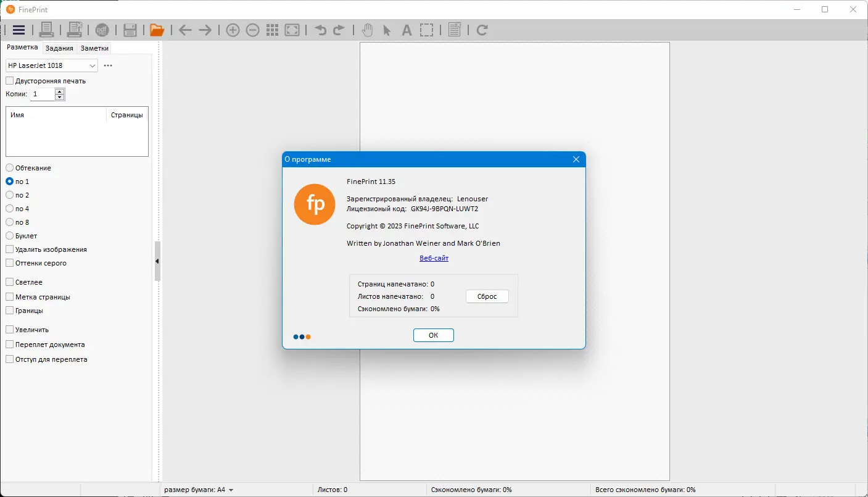868x497 pixels.
Task: Click the Листов: 0 status bar entry
Action: click(333, 490)
